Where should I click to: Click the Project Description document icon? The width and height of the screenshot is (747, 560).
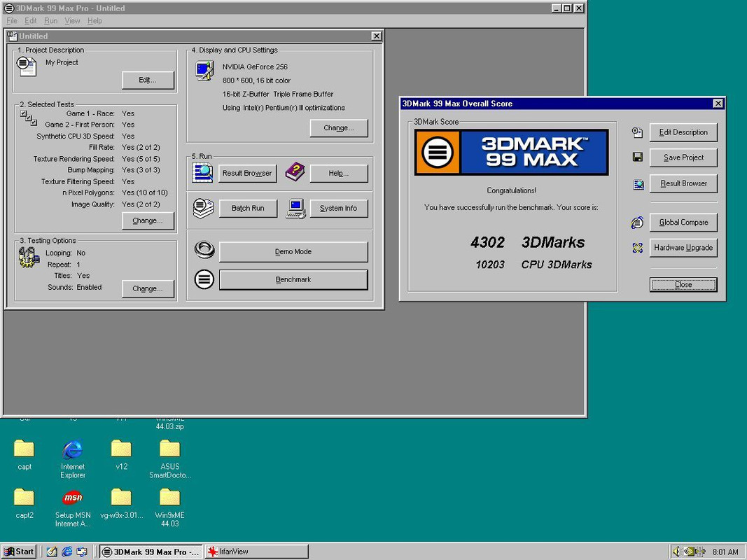coord(26,66)
